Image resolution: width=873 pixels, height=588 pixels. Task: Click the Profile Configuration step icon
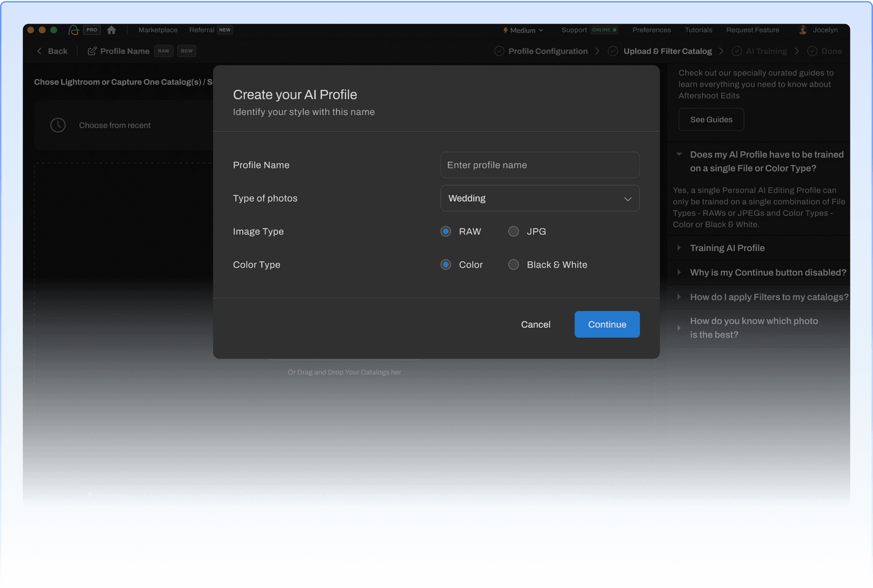500,50
